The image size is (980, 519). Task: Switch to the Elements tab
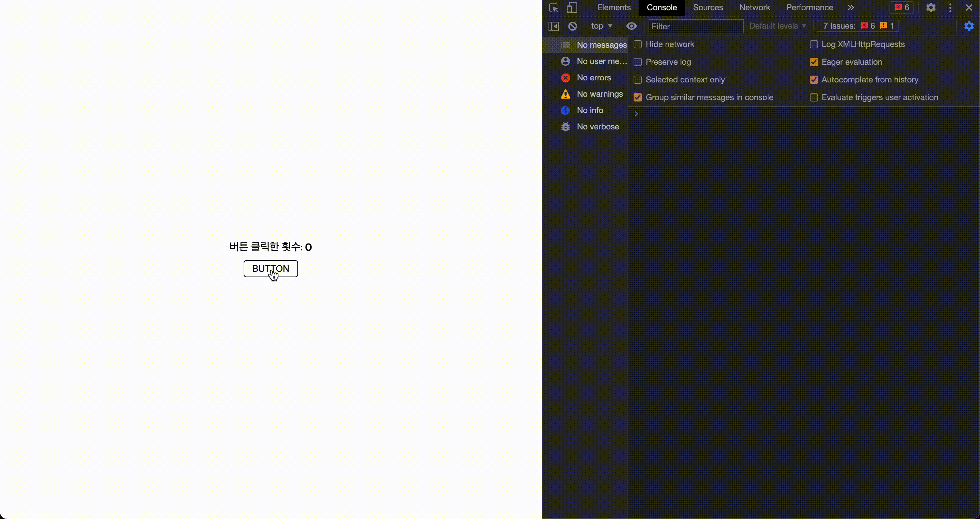[614, 7]
